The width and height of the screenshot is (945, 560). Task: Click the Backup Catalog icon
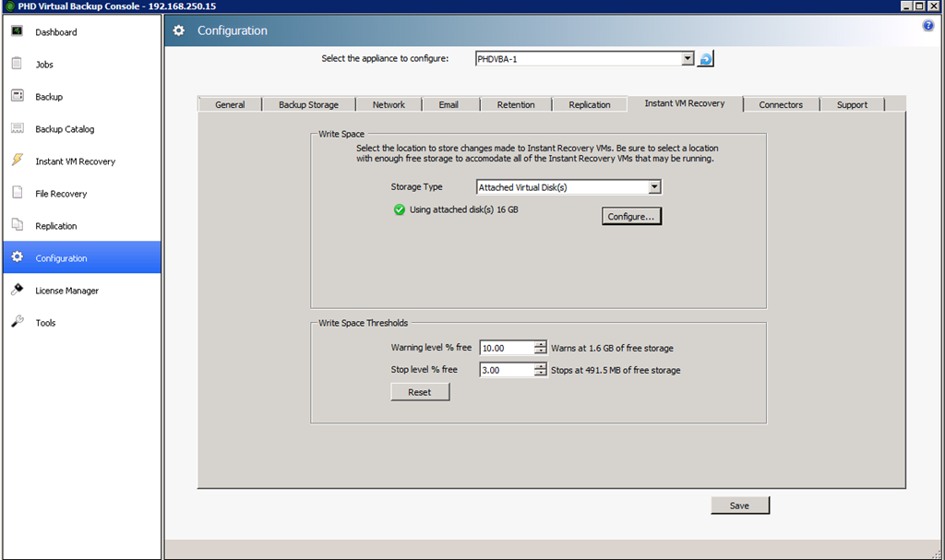(17, 128)
